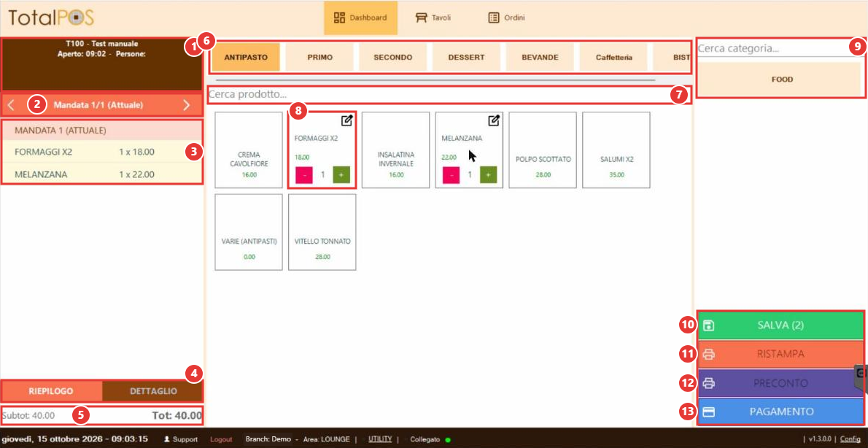Select the Caffetteria category
The width and height of the screenshot is (868, 448).
[x=614, y=57]
